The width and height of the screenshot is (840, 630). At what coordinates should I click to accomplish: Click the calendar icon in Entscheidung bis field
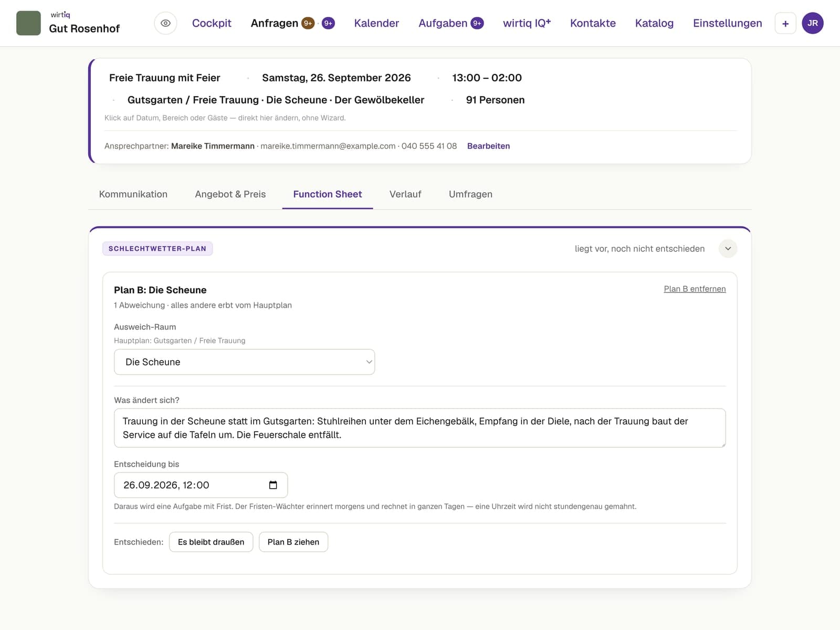point(273,485)
